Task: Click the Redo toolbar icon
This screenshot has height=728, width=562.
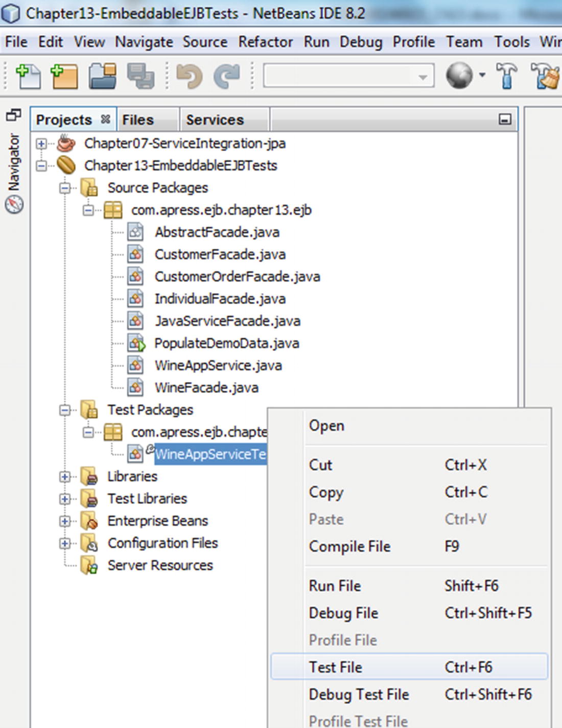Action: (x=227, y=76)
